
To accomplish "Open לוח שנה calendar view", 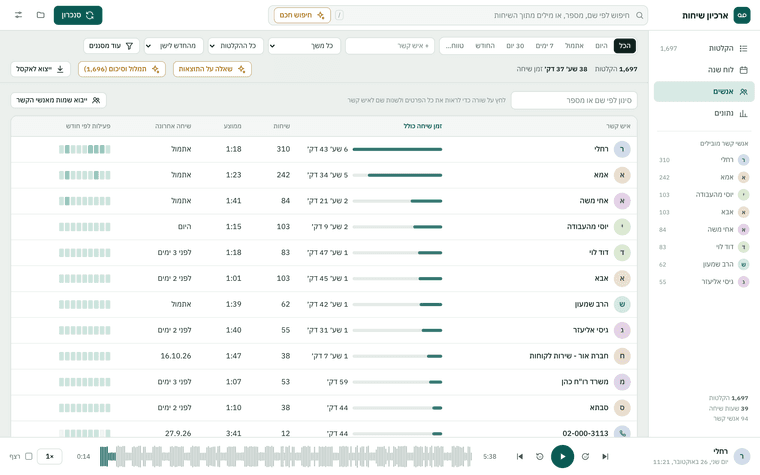I will click(x=704, y=70).
